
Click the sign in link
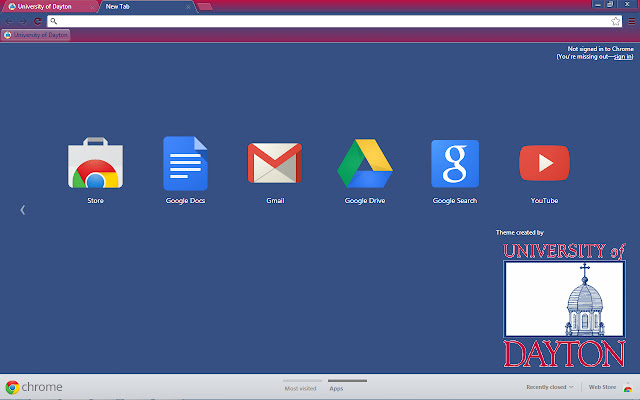pyautogui.click(x=623, y=57)
